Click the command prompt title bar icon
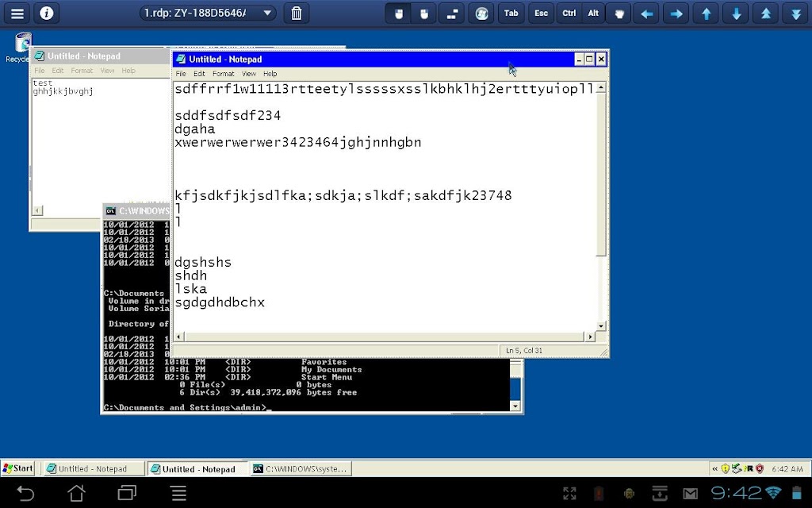Screen dimensions: 812x508 pos(110,210)
